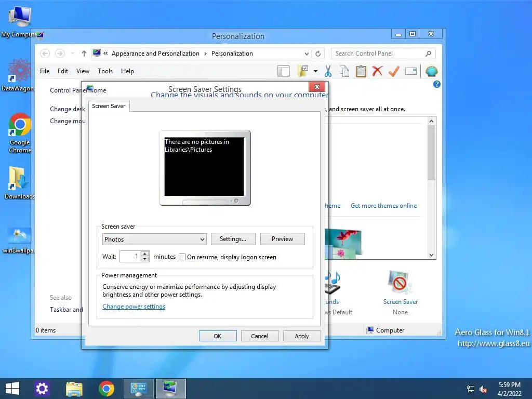Open the Help menu
532x399 pixels.
point(128,71)
